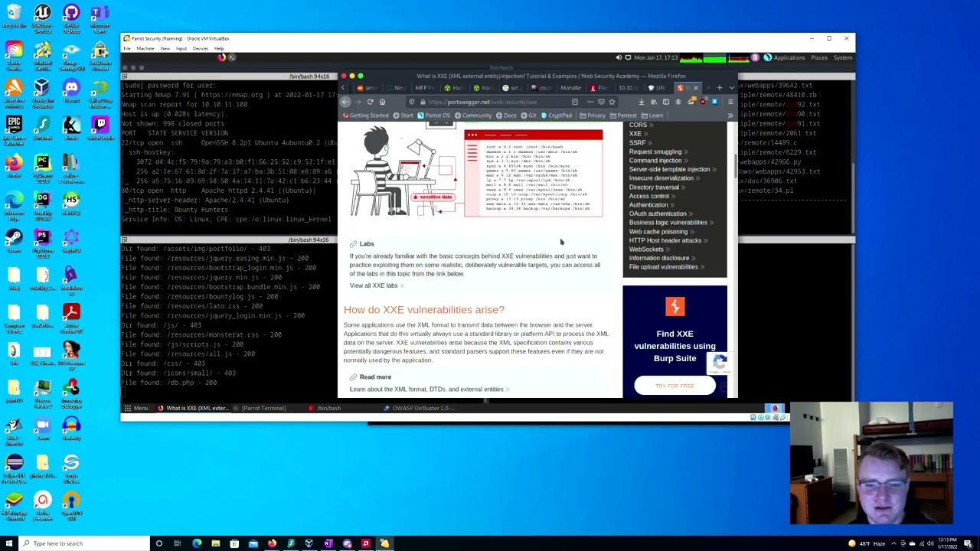980x551 pixels.
Task: Open VirtualBox Input menu
Action: (181, 48)
